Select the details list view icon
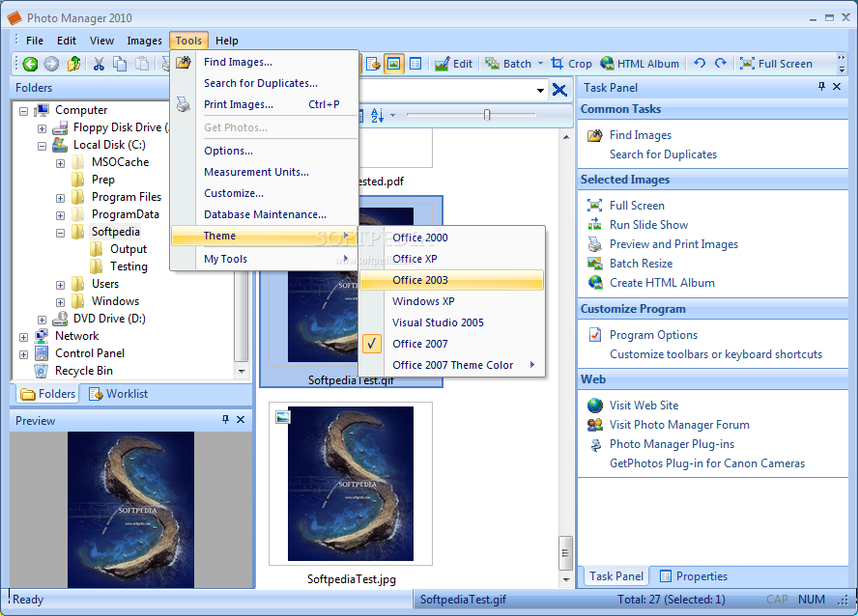 [415, 64]
